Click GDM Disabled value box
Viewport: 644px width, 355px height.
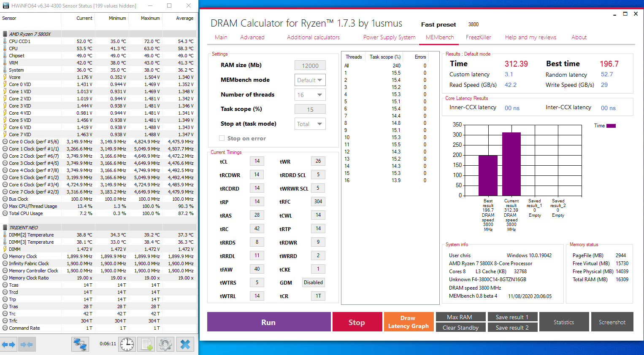click(314, 282)
